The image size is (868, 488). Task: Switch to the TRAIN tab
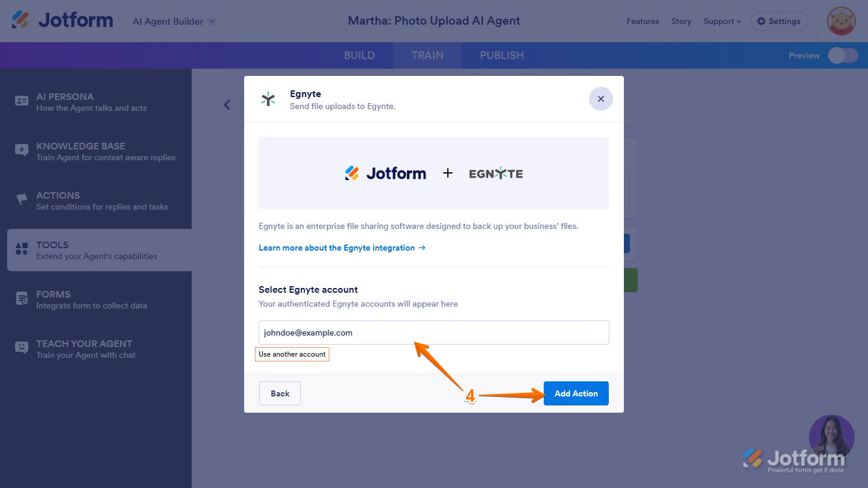coord(427,55)
